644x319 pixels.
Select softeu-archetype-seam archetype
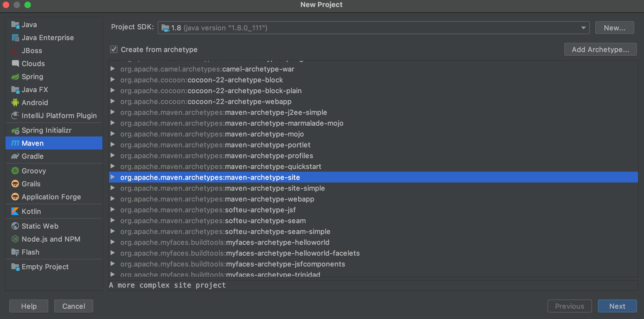(373, 221)
